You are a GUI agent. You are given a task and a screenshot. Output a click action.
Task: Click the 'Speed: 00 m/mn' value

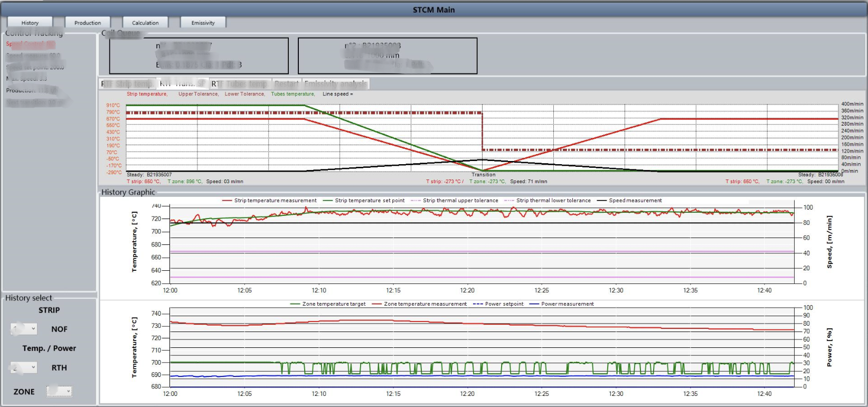826,182
